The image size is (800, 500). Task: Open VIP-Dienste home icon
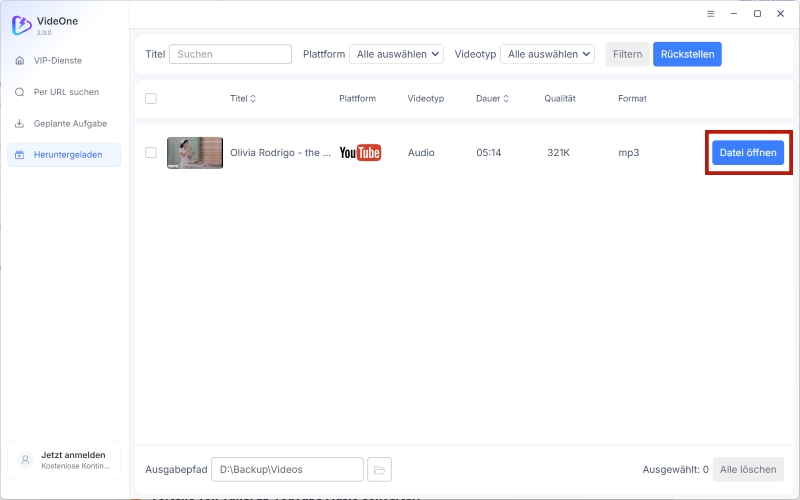coord(19,61)
